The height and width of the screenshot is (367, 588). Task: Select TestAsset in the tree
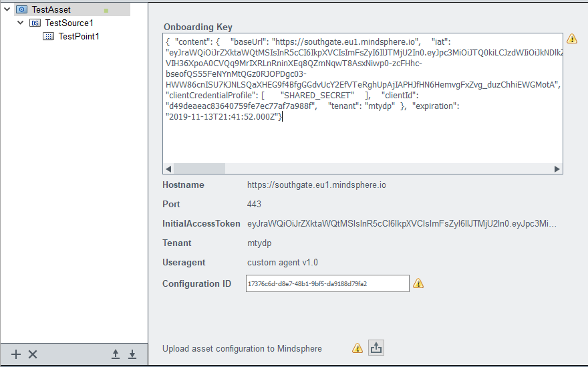click(51, 9)
